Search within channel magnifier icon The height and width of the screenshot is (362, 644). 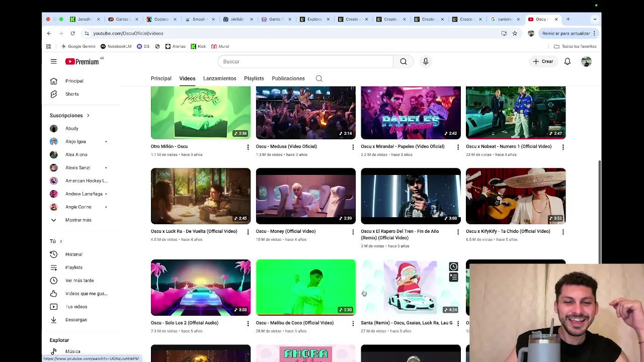tap(319, 78)
